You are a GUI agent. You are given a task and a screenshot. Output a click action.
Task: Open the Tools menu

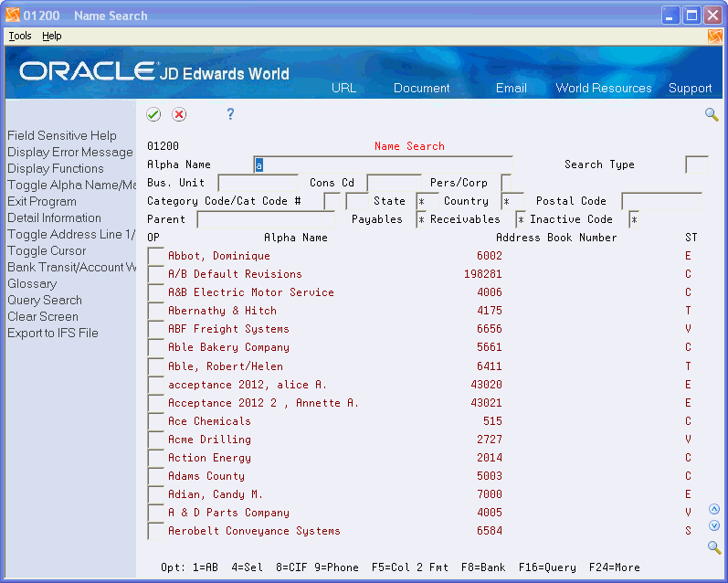(x=20, y=36)
